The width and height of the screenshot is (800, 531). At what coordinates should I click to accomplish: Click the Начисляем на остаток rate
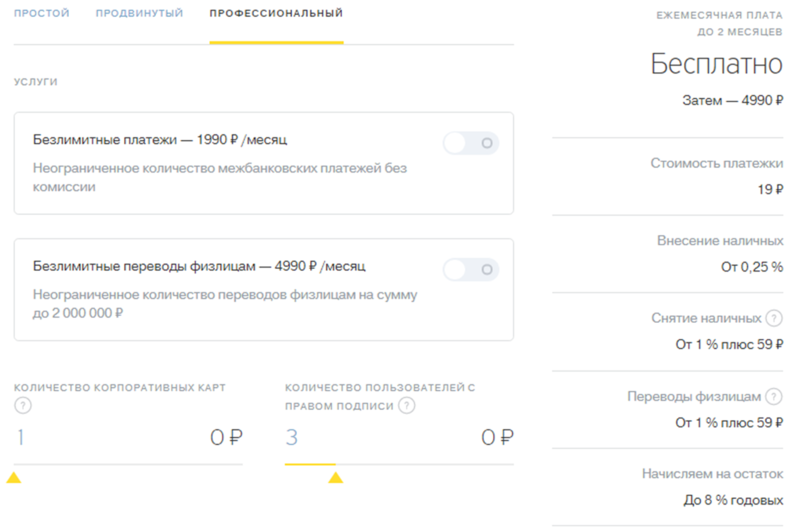pyautogui.click(x=733, y=500)
